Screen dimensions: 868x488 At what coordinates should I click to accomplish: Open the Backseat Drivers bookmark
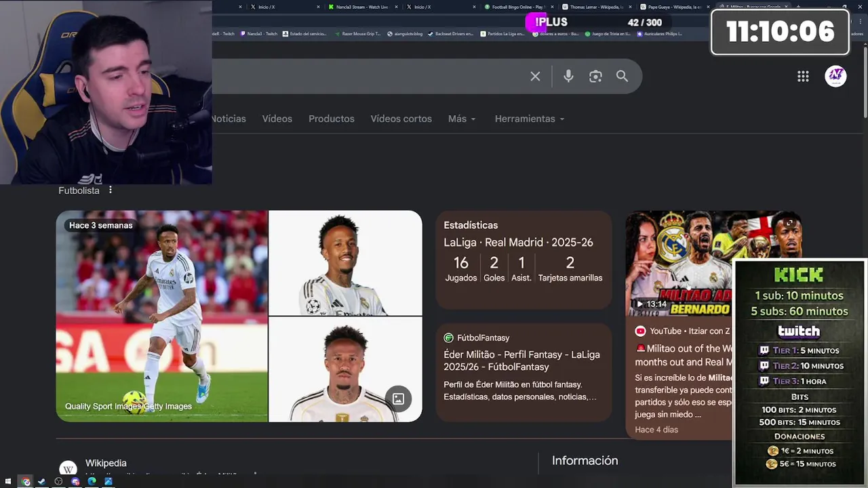[451, 33]
